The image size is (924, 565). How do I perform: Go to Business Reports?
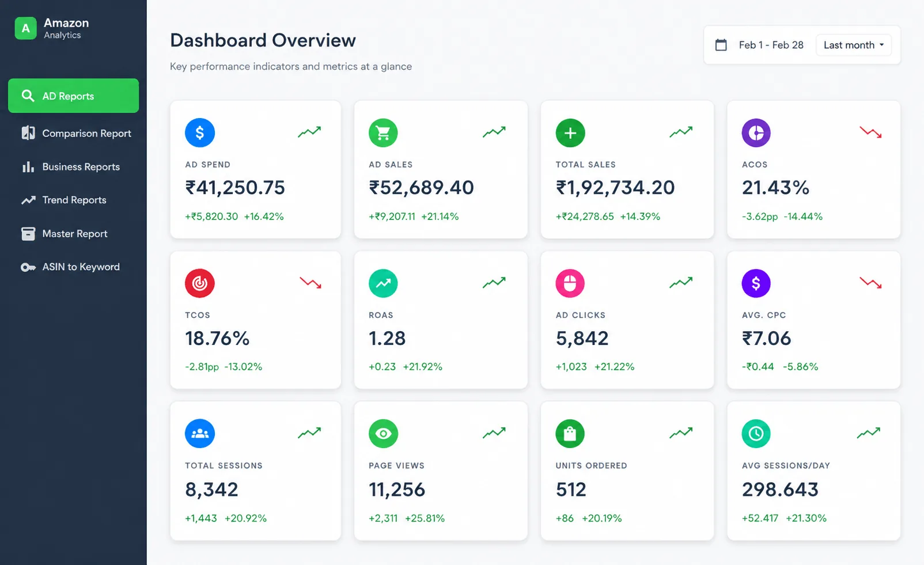73,166
